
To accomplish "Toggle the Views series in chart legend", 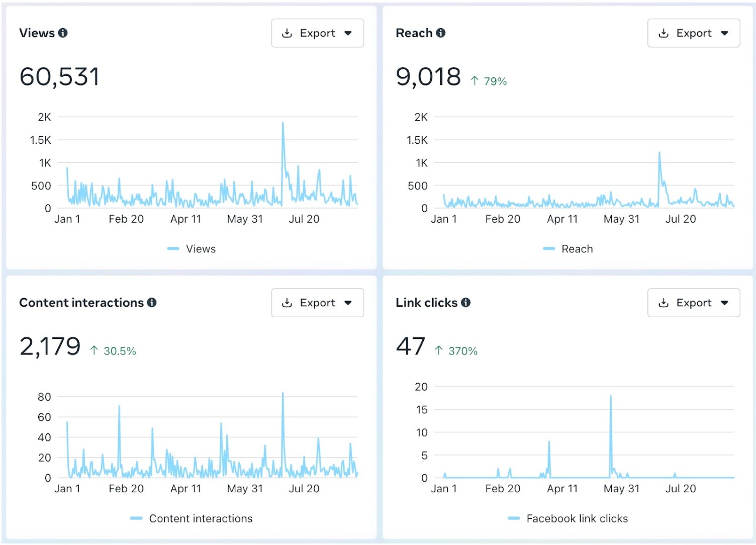I will (x=200, y=249).
